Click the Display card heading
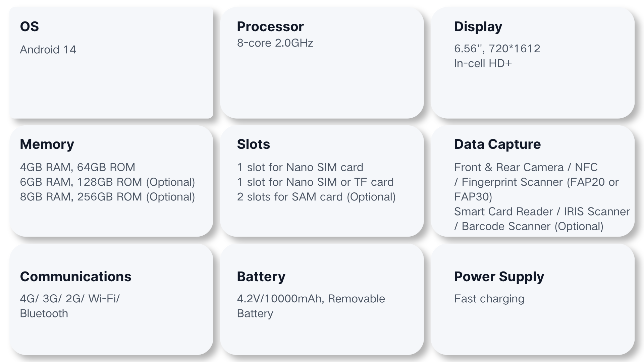644x362 pixels. [478, 26]
